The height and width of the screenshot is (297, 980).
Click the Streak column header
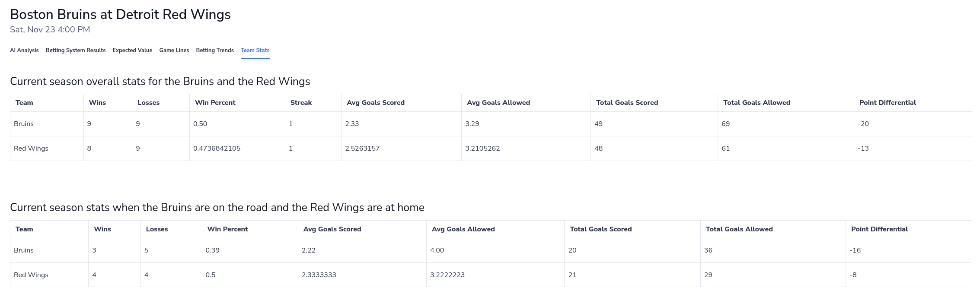coord(301,103)
